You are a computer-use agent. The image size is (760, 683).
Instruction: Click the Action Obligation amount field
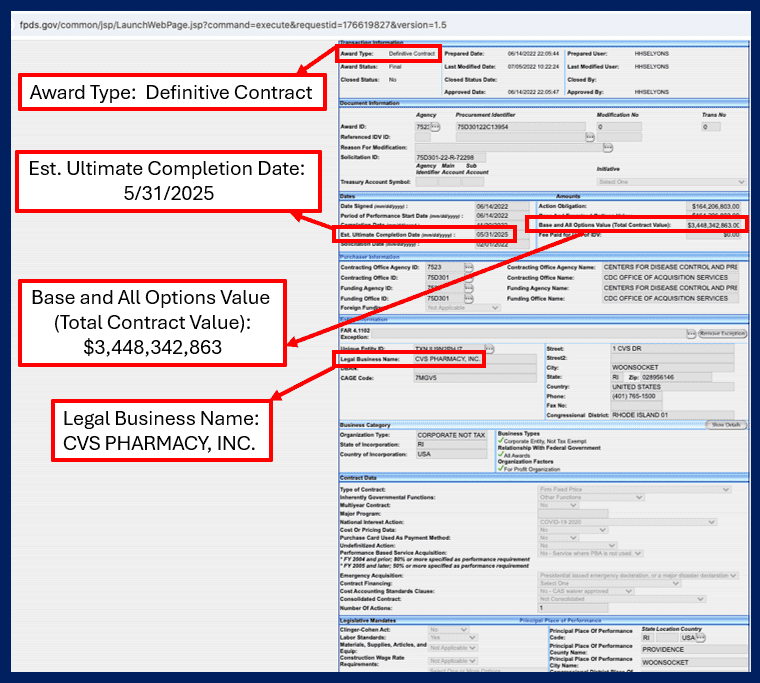tap(713, 206)
